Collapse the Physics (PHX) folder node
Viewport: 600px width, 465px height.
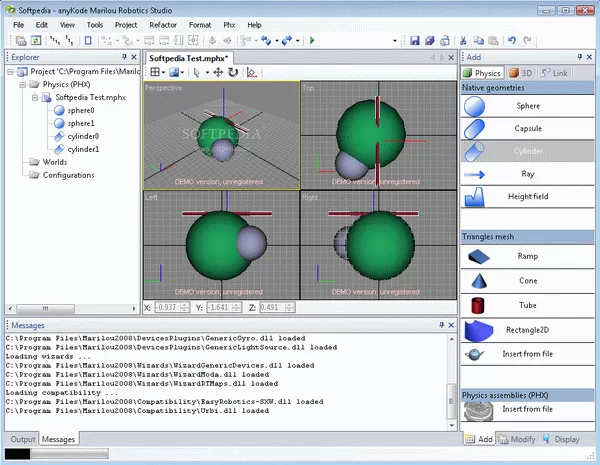tap(23, 84)
